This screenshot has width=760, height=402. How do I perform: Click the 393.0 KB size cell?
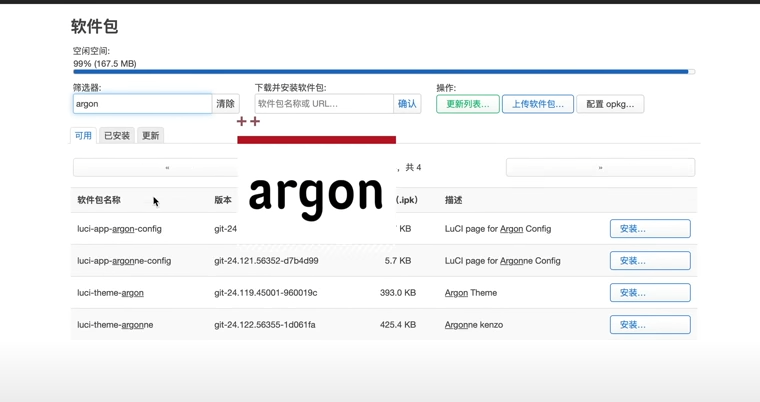[x=398, y=293]
